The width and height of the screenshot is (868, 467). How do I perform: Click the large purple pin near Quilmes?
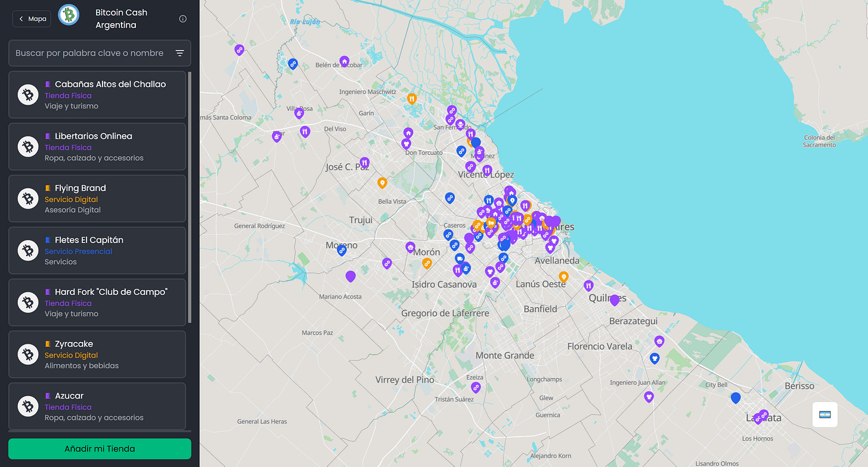[x=615, y=300]
